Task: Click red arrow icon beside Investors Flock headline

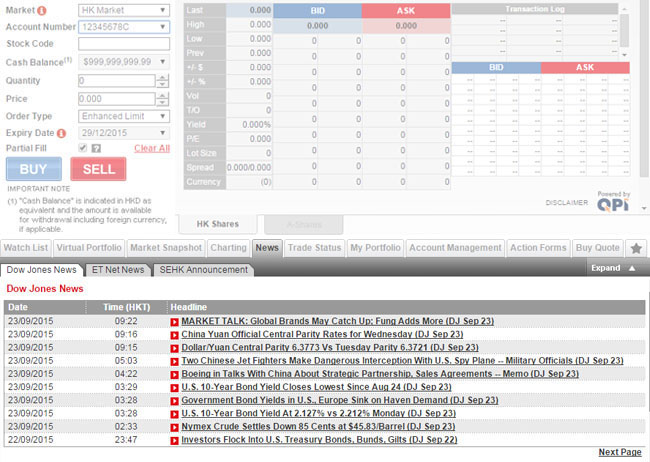Action: click(174, 440)
